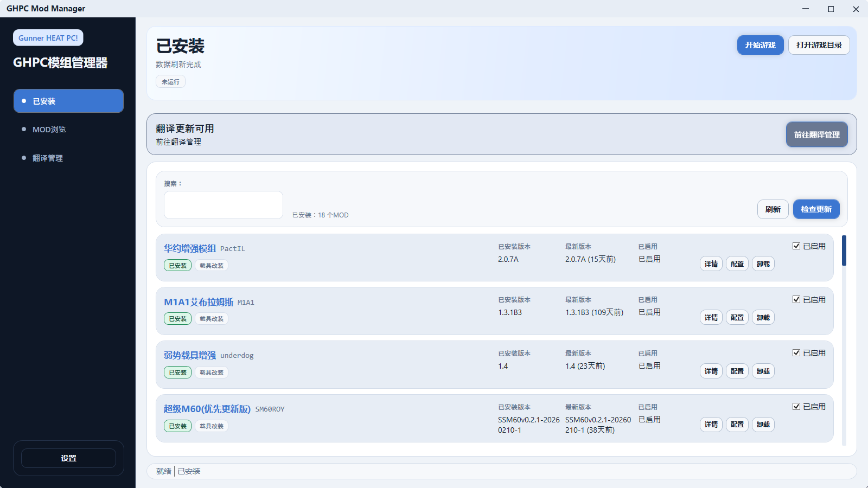The height and width of the screenshot is (488, 868).
Task: Go to translation management via 前往翻译管理
Action: tap(816, 134)
